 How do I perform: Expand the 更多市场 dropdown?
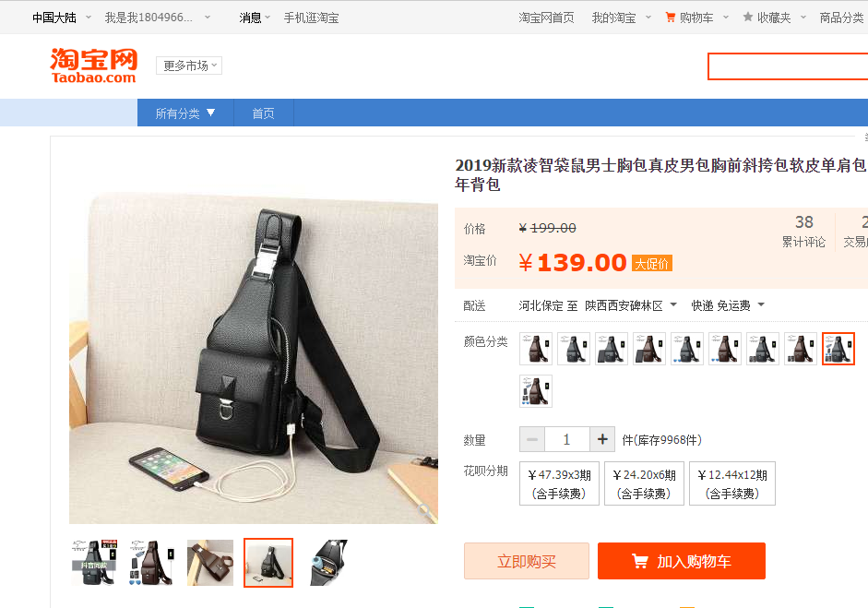(189, 66)
